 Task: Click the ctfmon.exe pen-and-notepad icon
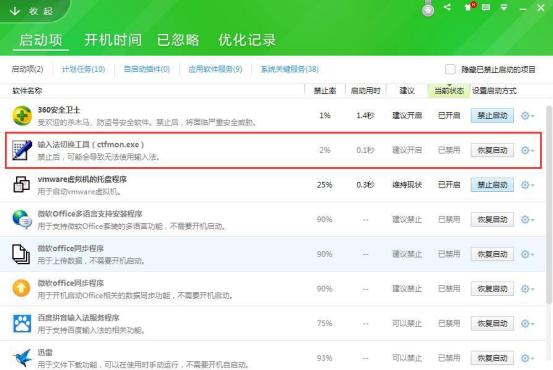(x=22, y=150)
